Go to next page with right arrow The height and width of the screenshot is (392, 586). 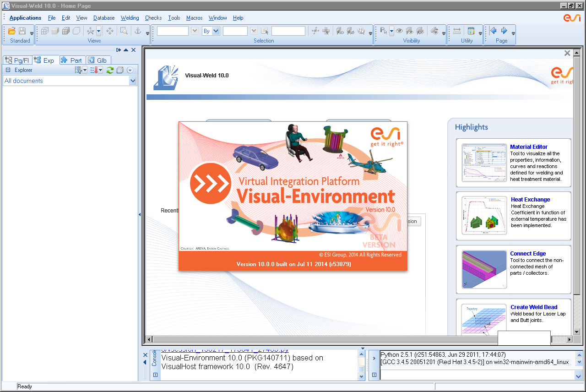(504, 31)
